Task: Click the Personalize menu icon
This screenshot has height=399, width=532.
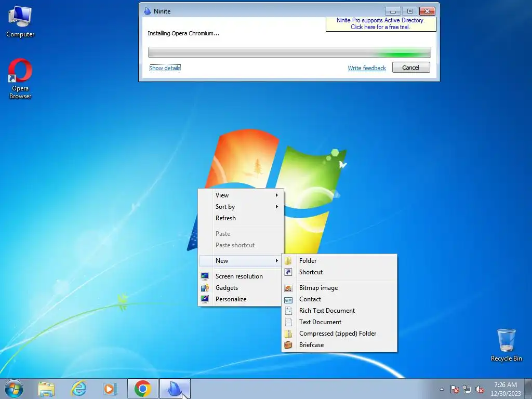Action: tap(205, 299)
